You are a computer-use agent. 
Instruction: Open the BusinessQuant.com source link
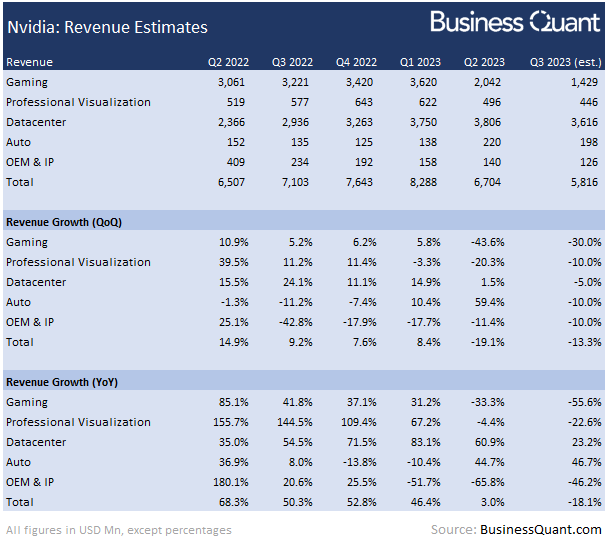pyautogui.click(x=541, y=529)
